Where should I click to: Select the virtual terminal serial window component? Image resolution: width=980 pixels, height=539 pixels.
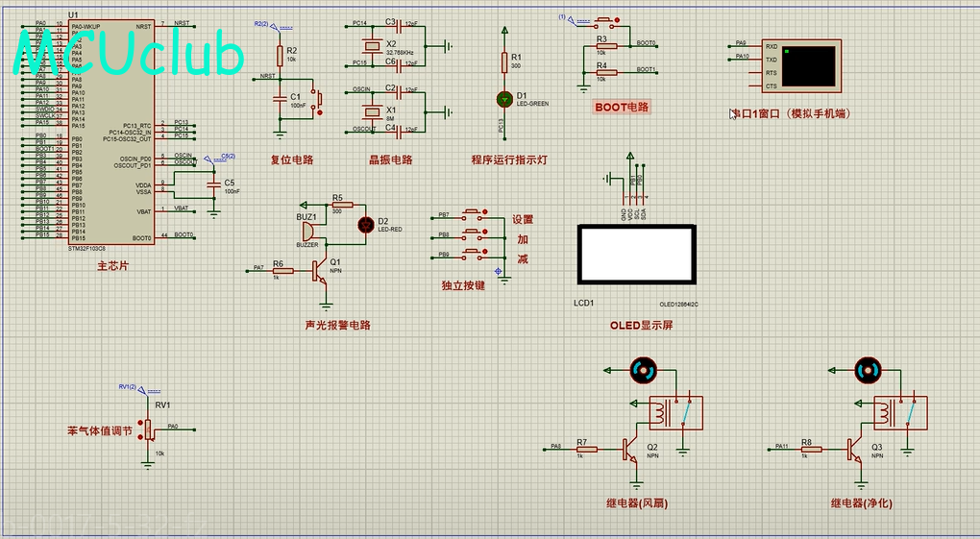coord(801,65)
